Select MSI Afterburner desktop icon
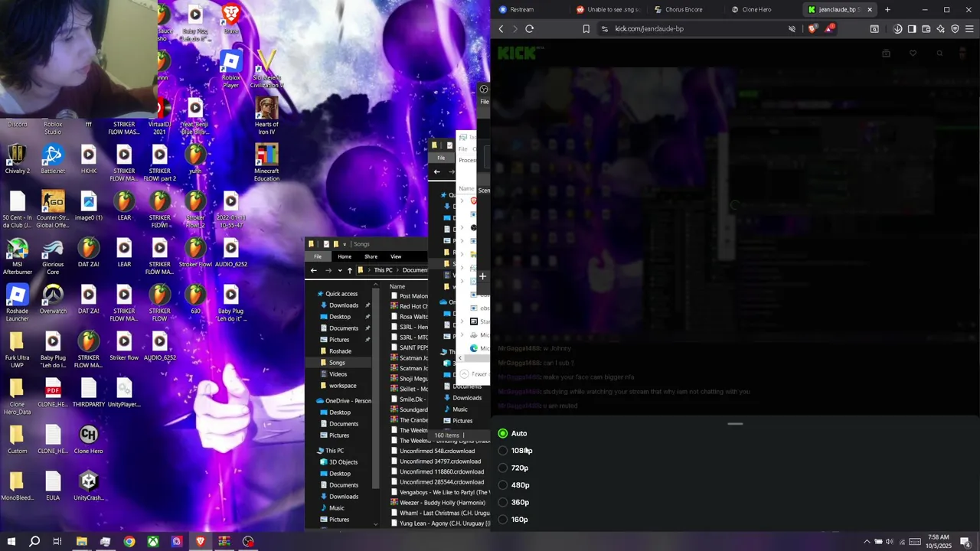The image size is (980, 551). [17, 256]
